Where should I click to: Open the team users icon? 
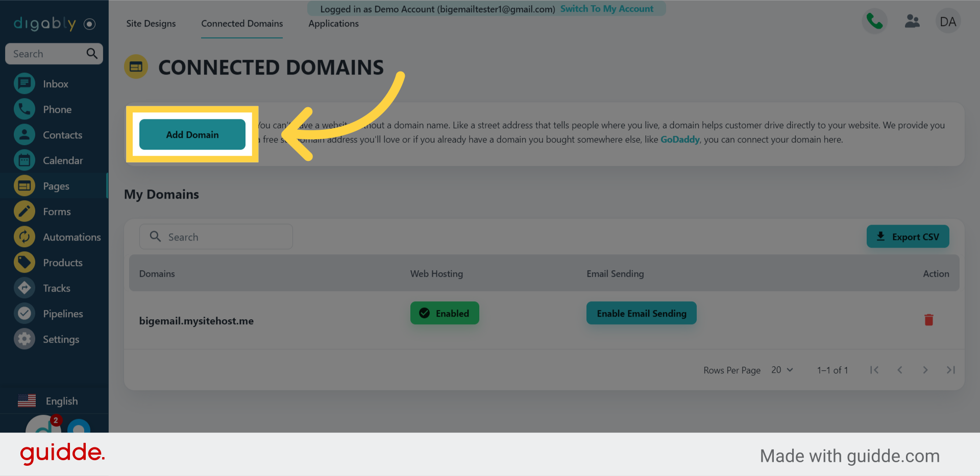click(x=912, y=21)
